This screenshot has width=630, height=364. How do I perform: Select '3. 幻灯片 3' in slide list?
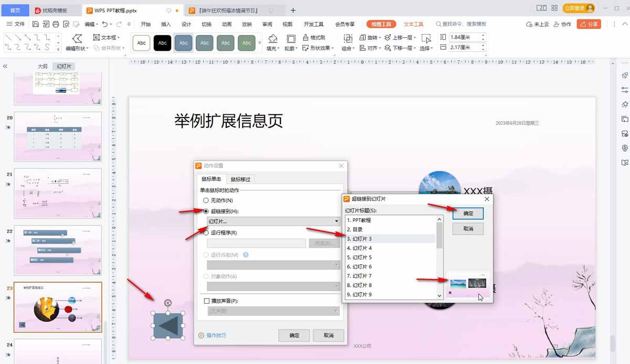(x=390, y=239)
